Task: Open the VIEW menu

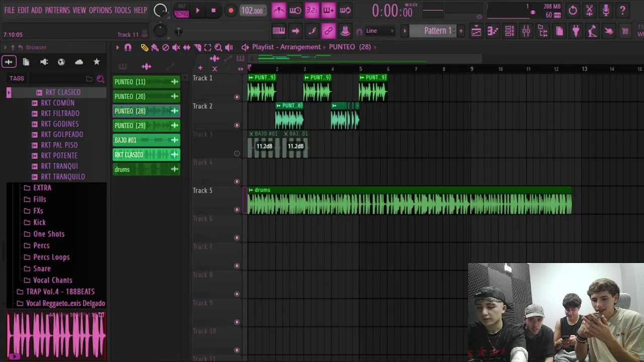Action: 79,10
